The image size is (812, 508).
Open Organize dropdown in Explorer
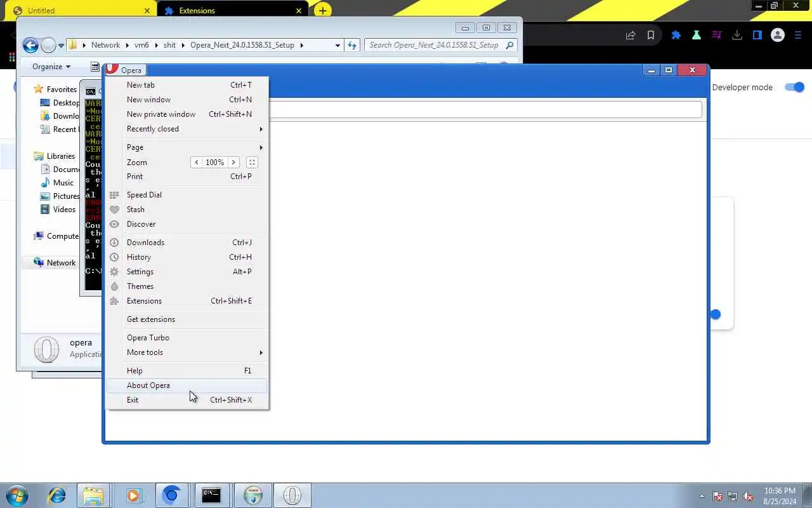point(51,67)
